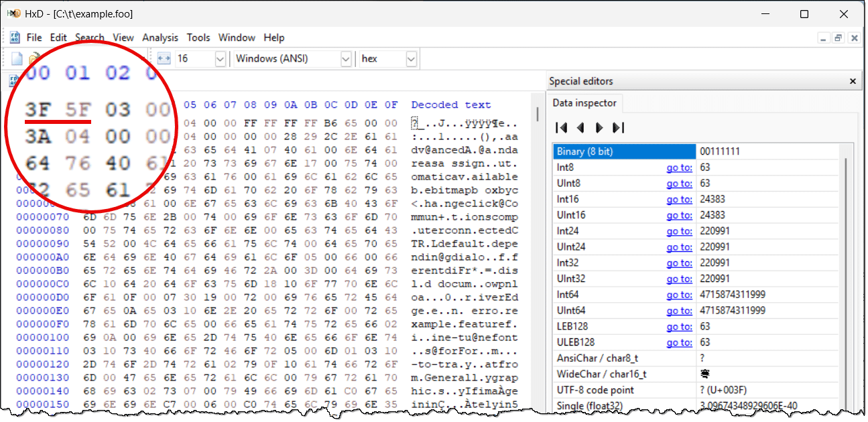Open the Analysis menu
The image size is (868, 422).
tap(160, 38)
